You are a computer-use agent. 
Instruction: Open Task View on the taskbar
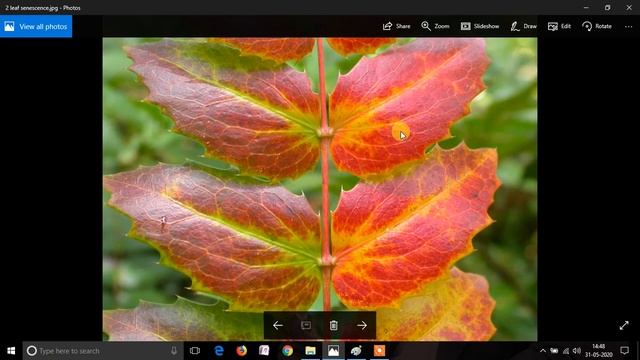pyautogui.click(x=195, y=351)
